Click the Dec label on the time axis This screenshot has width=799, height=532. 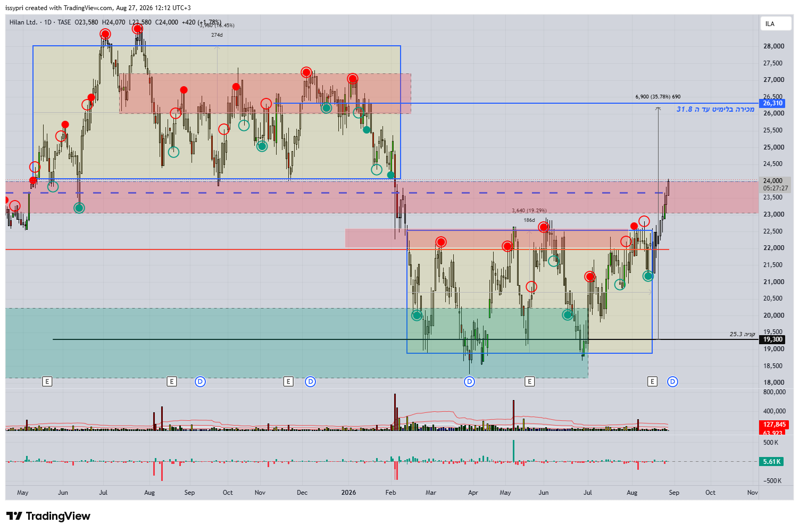point(302,493)
